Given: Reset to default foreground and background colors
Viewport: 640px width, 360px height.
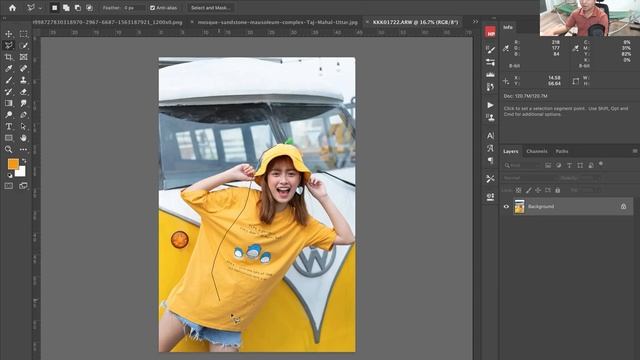Looking at the screenshot, I should point(10,176).
